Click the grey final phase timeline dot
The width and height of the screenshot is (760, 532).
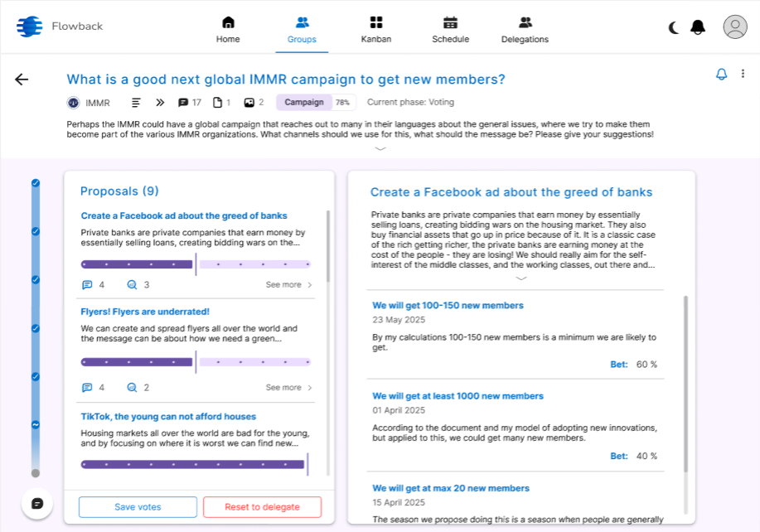click(35, 473)
